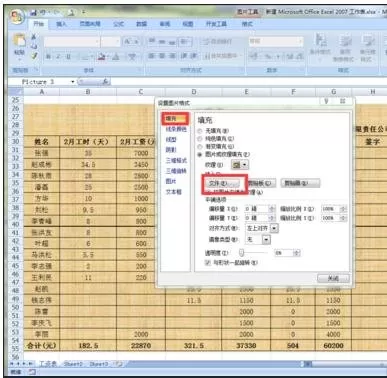Click the Increase Font Size icon
387x378 pixels.
128,42
